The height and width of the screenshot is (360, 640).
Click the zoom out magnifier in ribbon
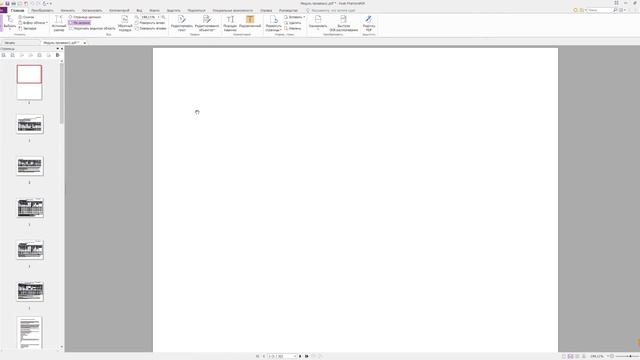coord(137,17)
